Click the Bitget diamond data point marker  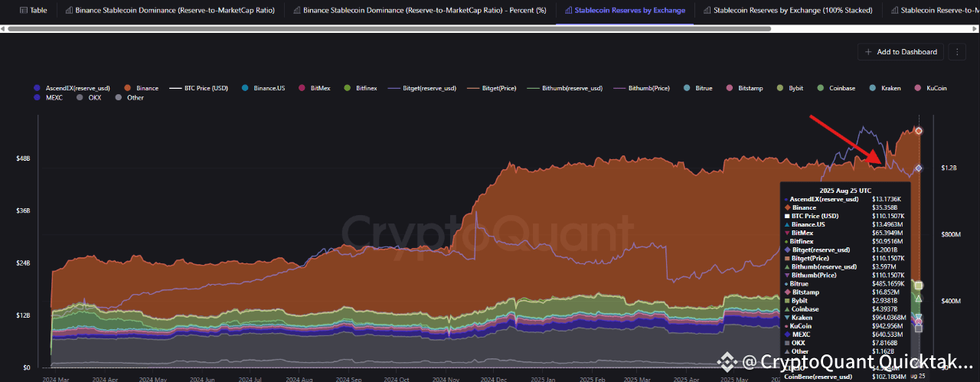919,168
